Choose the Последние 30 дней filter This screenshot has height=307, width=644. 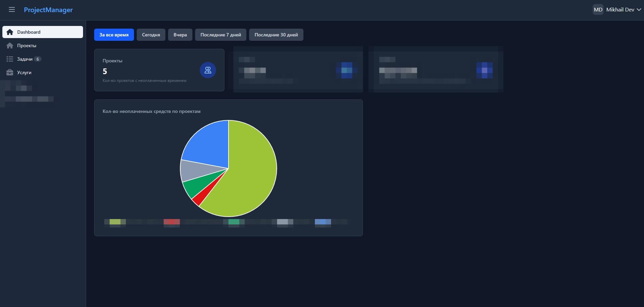276,35
